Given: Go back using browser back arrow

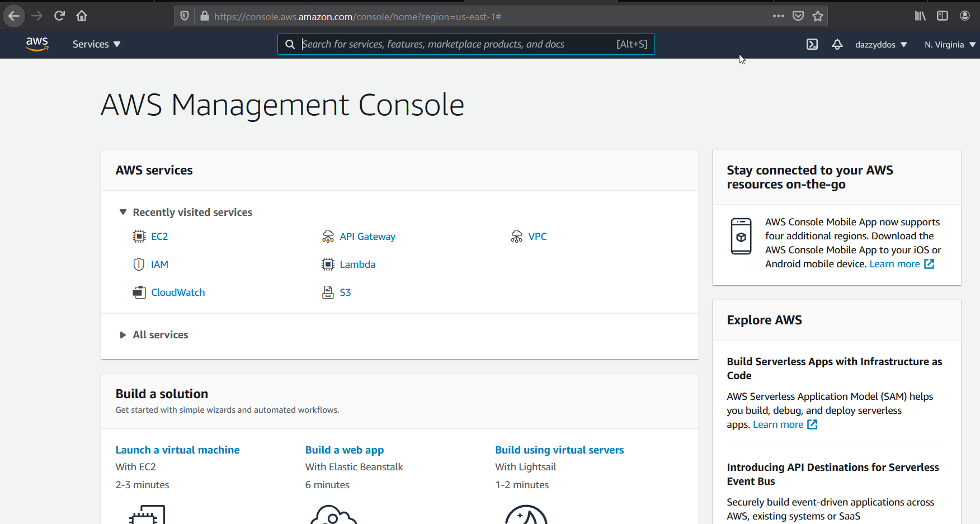Looking at the screenshot, I should [x=14, y=16].
